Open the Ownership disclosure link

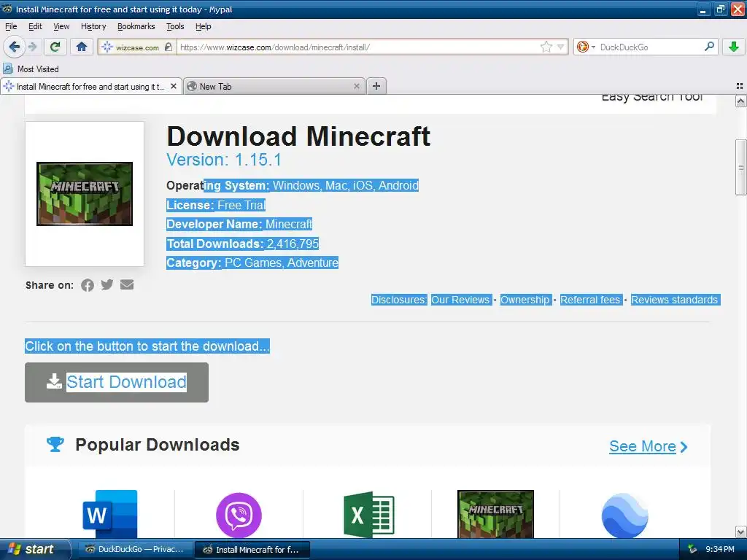[525, 300]
